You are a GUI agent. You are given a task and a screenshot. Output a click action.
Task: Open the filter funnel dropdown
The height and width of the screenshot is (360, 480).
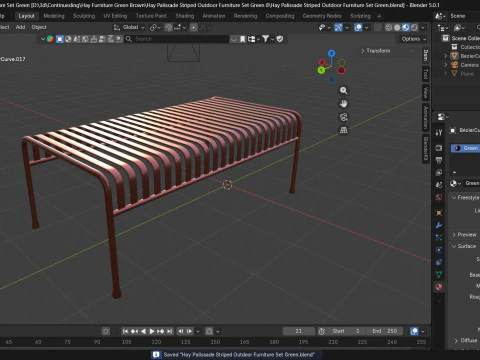268,39
